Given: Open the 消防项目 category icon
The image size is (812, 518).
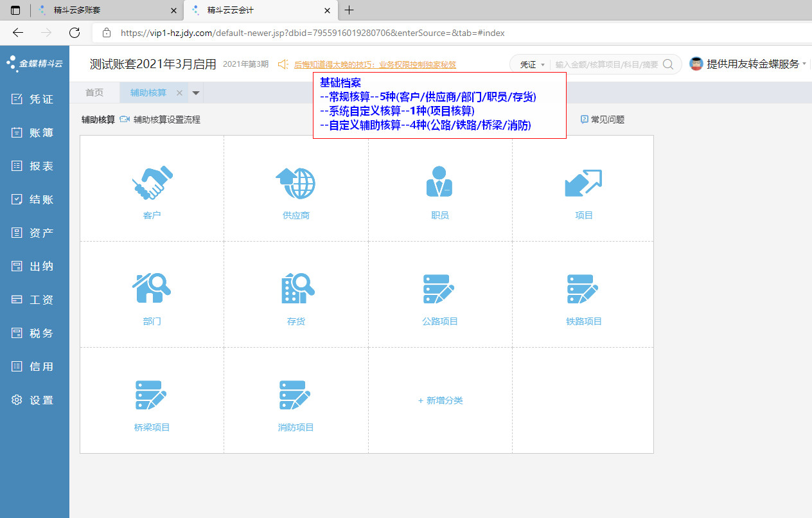Looking at the screenshot, I should [x=296, y=395].
